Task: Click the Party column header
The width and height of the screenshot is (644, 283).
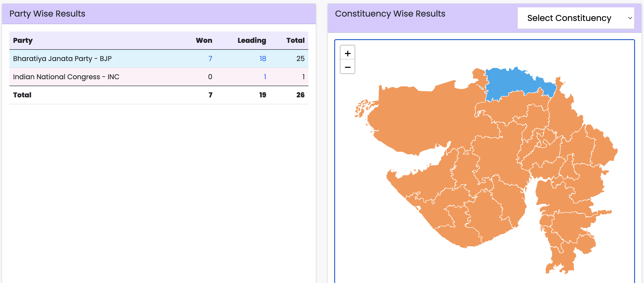Action: pos(23,40)
